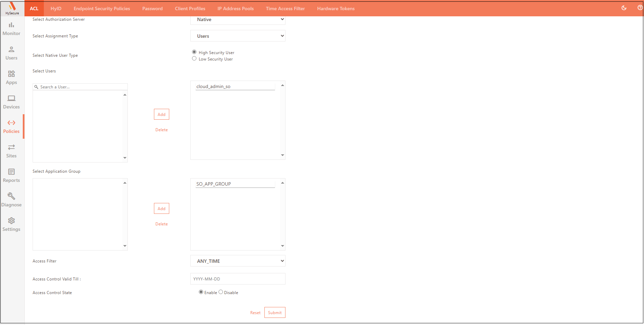
Task: Open the Reports sidebar icon
Action: pos(12,175)
